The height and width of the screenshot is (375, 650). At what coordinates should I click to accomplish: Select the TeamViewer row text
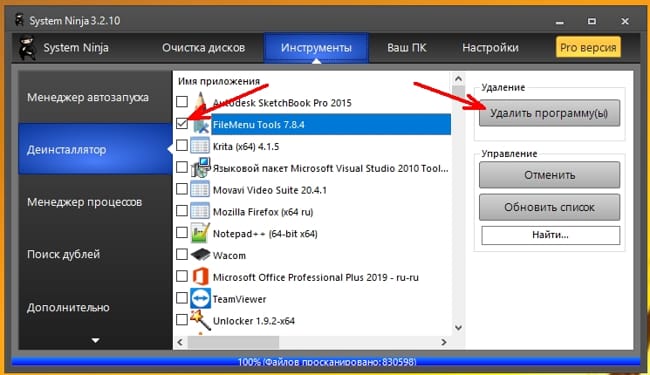pyautogui.click(x=239, y=299)
